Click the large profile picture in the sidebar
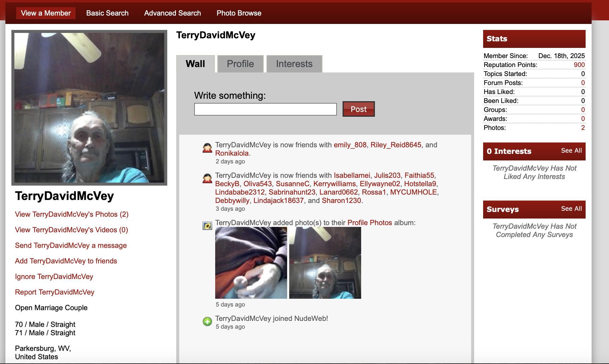This screenshot has height=364, width=609. click(x=89, y=108)
